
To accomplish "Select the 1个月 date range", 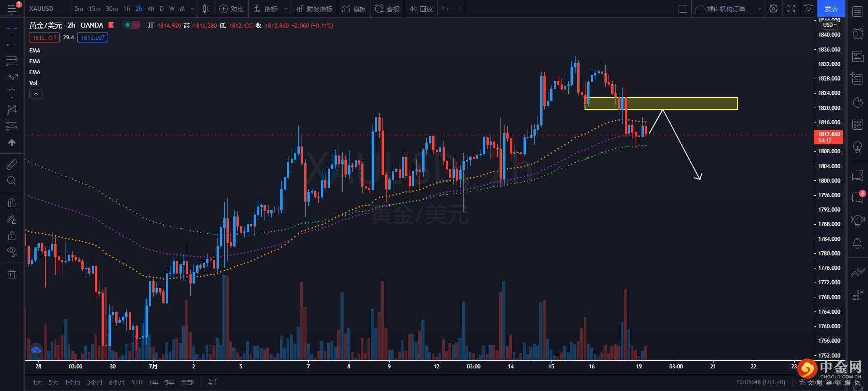I will (x=72, y=382).
